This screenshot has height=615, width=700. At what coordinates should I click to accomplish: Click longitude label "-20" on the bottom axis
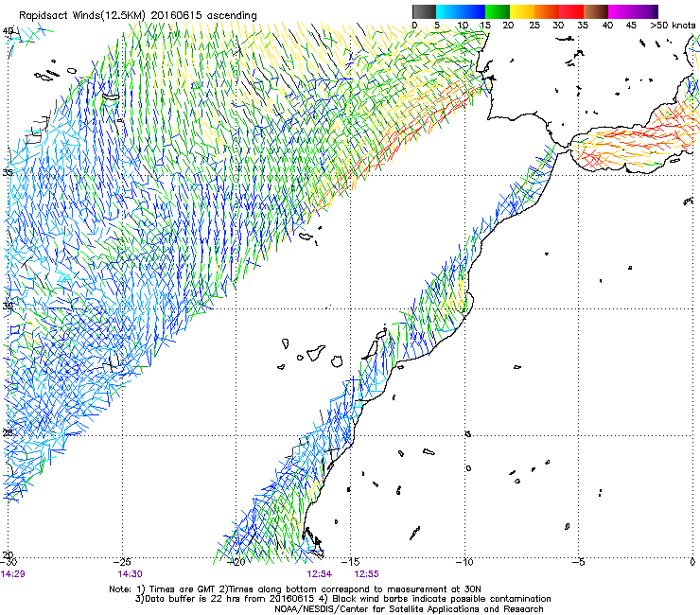(x=236, y=562)
